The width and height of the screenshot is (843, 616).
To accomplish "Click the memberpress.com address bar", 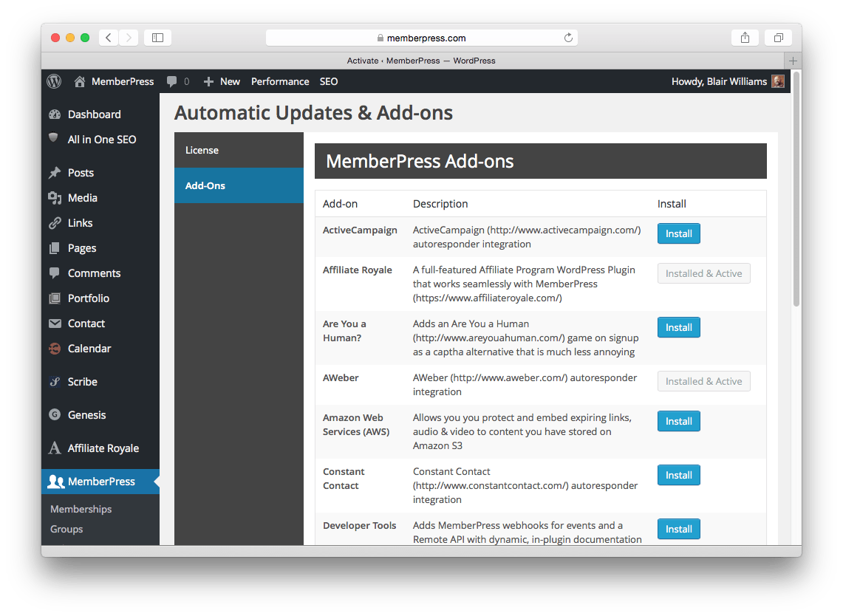I will tap(421, 38).
